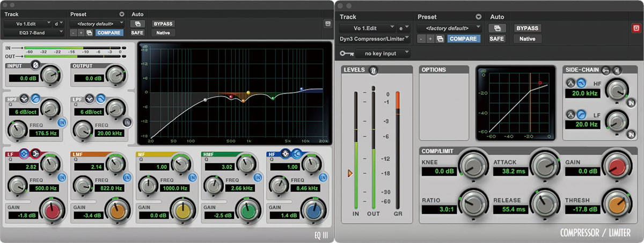Screen dimensions: 644x243
Task: Click the 176.5 Hz HPF frequency field
Action: 43,134
